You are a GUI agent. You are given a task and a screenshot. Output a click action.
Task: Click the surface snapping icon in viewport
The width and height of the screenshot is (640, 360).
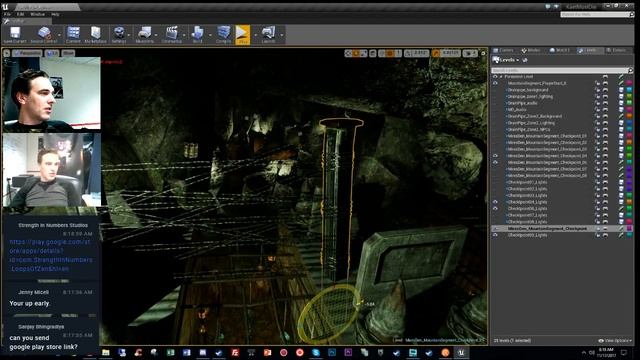pyautogui.click(x=382, y=53)
